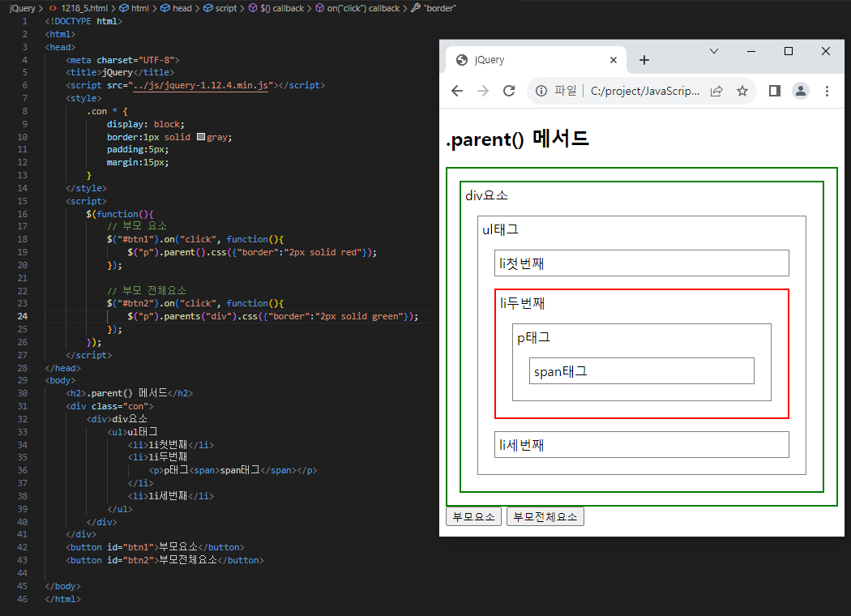
Task: Open the tab search chevron
Action: pyautogui.click(x=714, y=51)
